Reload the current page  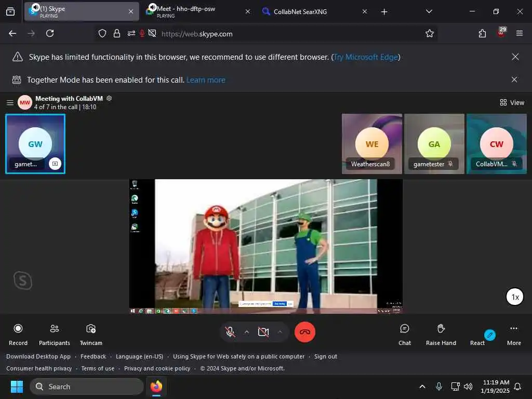pyautogui.click(x=50, y=33)
